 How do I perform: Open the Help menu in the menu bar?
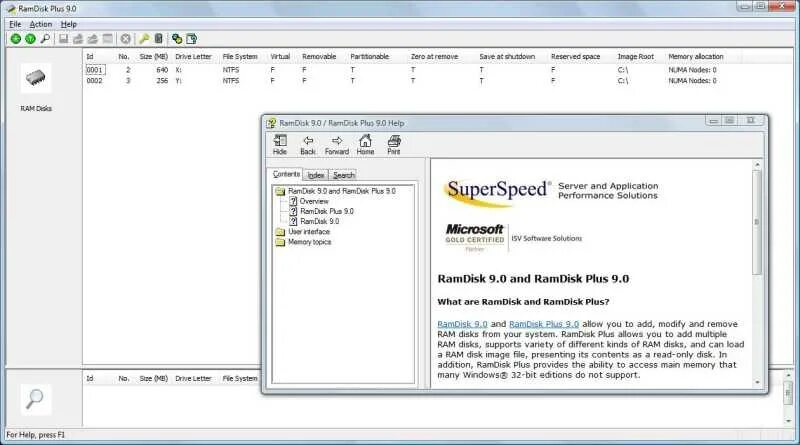pos(68,24)
